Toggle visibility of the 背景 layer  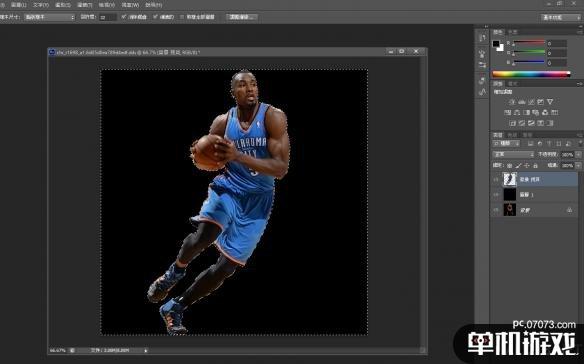tap(496, 210)
